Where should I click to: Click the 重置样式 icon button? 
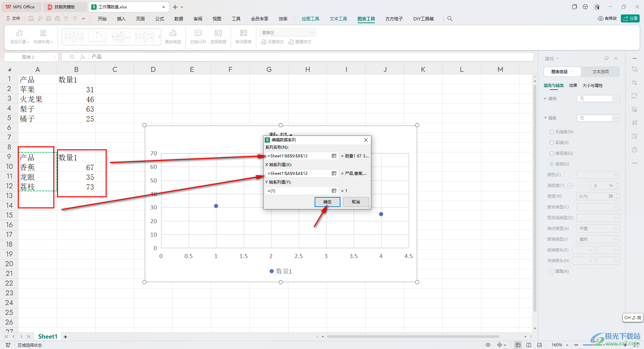291,42
